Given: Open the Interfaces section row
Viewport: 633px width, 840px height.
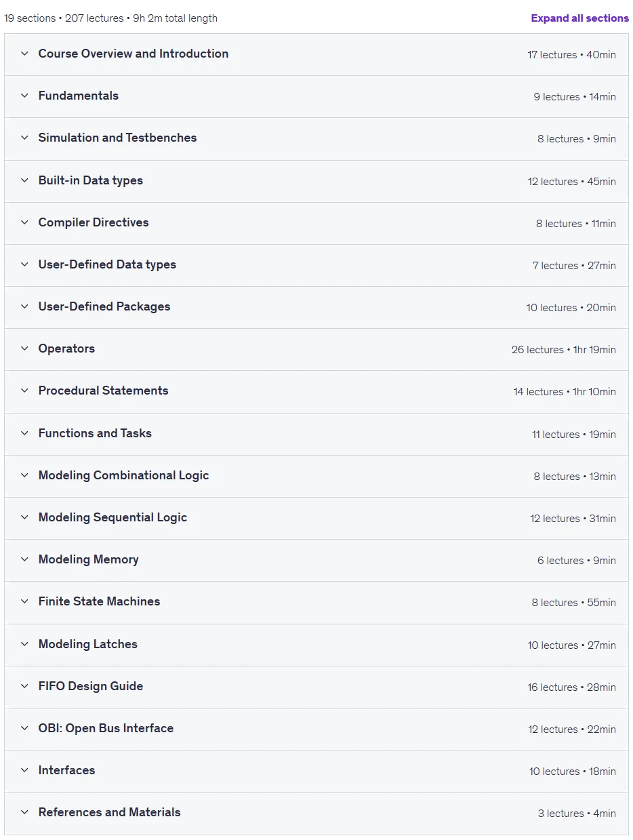Looking at the screenshot, I should (x=316, y=771).
